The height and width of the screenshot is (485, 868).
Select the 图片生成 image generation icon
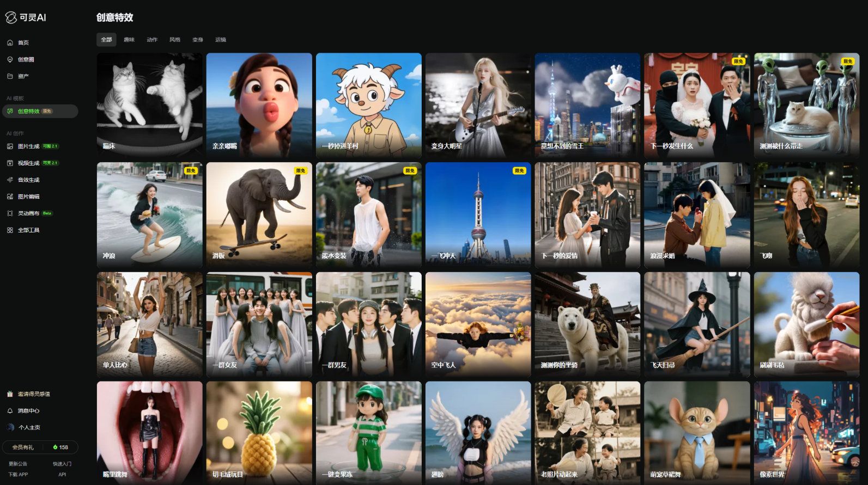10,146
